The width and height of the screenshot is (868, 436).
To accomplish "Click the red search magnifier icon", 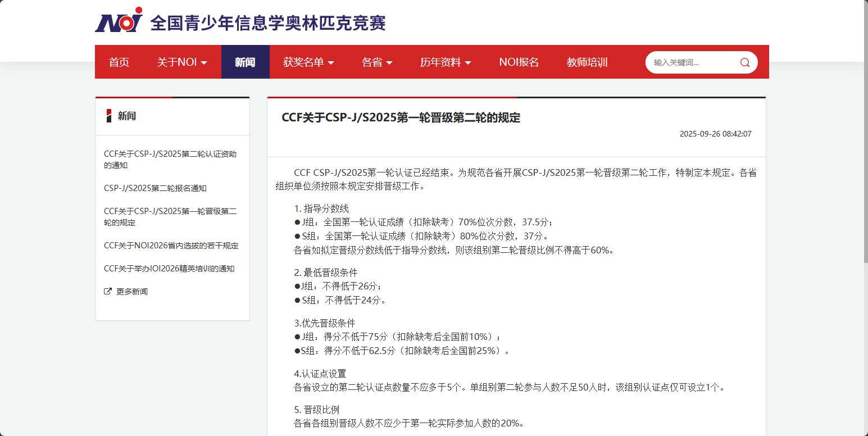I will pos(745,62).
